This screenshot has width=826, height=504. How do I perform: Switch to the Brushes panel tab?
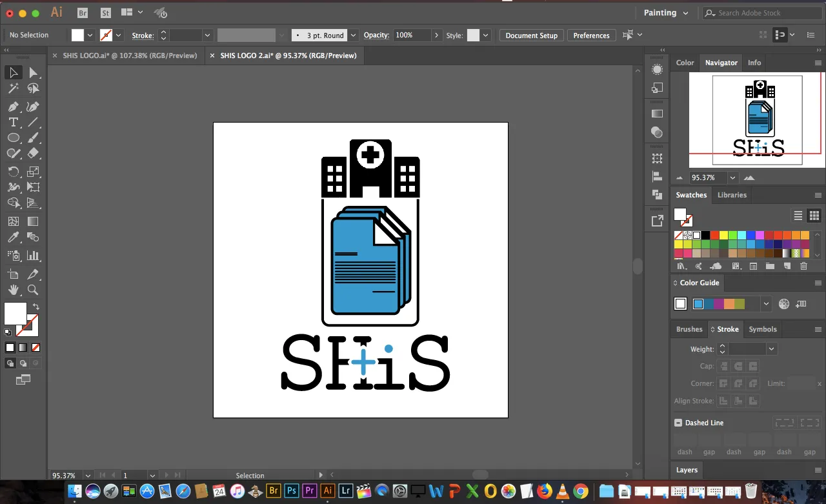689,329
